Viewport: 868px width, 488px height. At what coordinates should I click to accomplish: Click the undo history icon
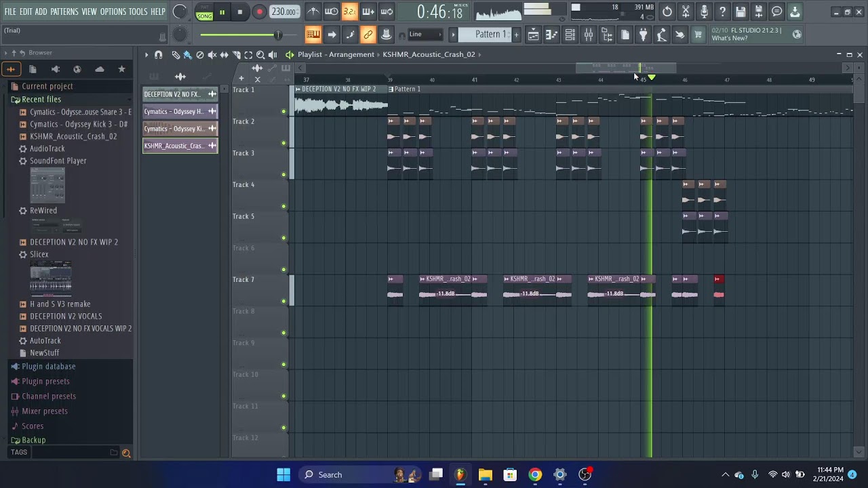pyautogui.click(x=667, y=12)
